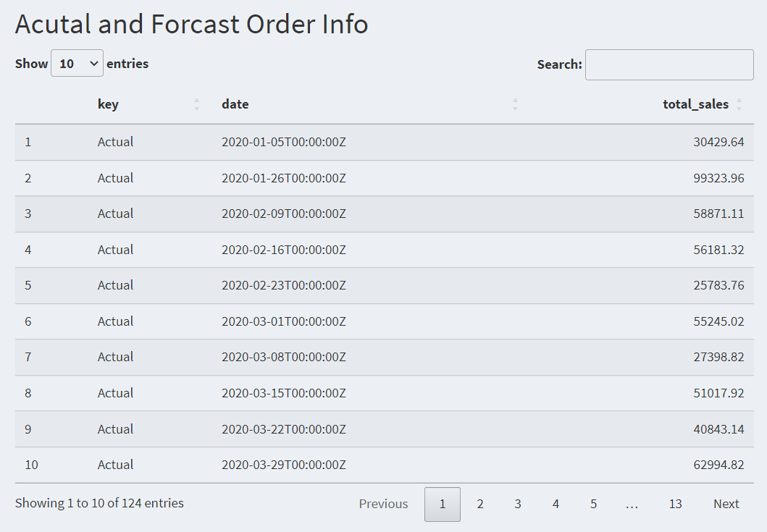The image size is (767, 532).
Task: Click the Previous pagination link
Action: (x=384, y=504)
